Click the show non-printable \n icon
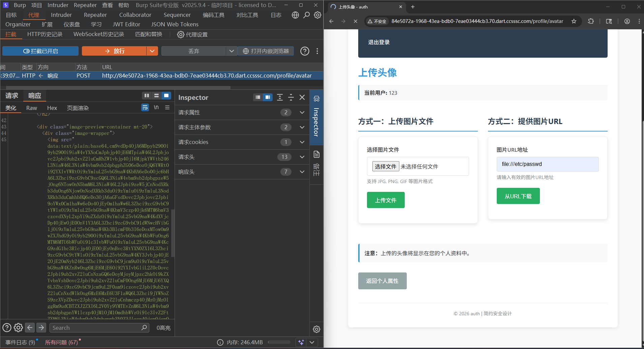 click(x=156, y=108)
